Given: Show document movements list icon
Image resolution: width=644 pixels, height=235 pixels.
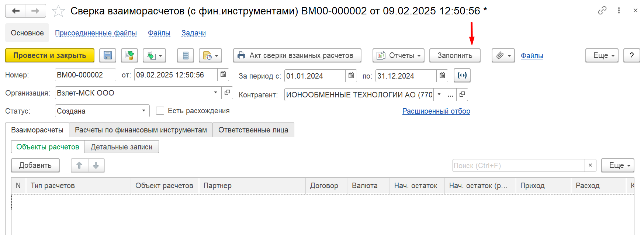Looking at the screenshot, I should click(186, 55).
